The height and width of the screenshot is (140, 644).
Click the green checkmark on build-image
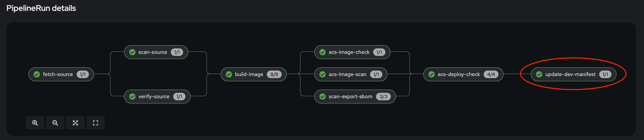pyautogui.click(x=229, y=74)
